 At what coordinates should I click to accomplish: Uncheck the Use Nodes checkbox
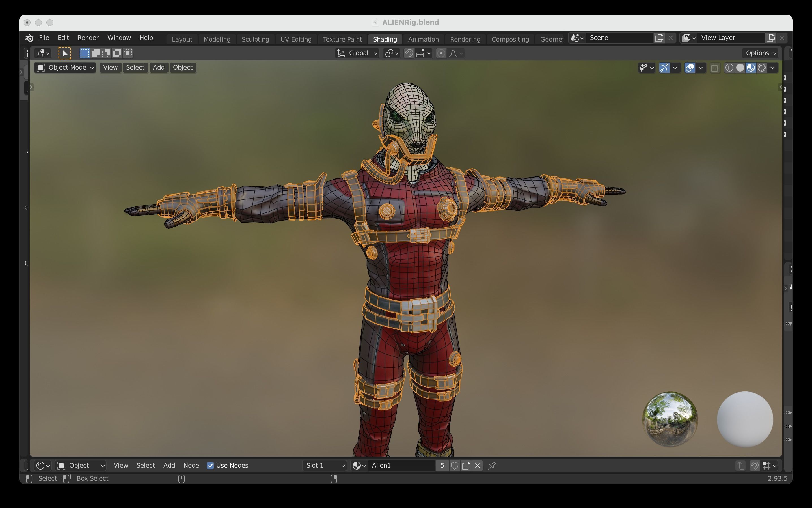click(x=210, y=465)
